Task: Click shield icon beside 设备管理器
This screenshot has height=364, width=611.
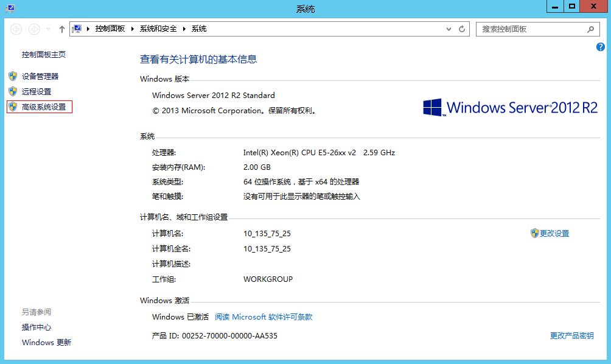Action: (x=13, y=76)
